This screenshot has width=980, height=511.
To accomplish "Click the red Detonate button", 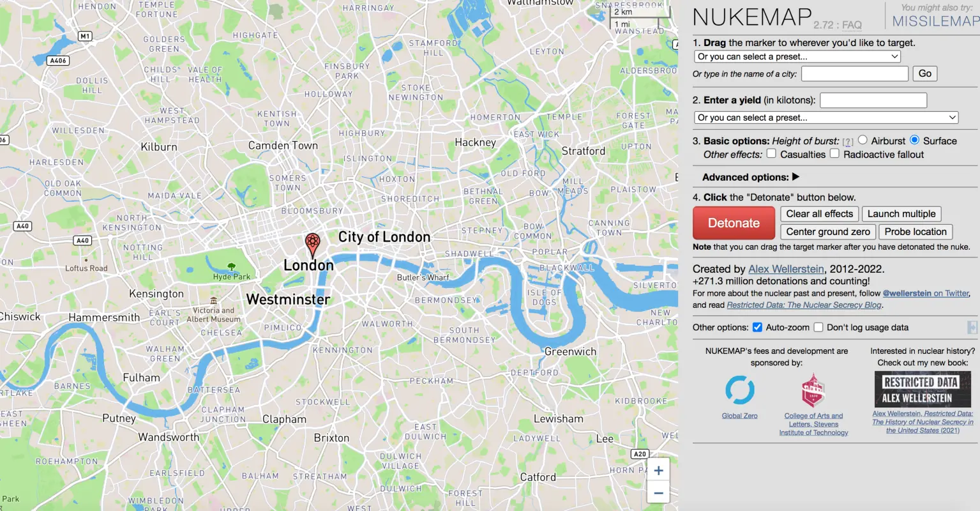I will pyautogui.click(x=734, y=223).
